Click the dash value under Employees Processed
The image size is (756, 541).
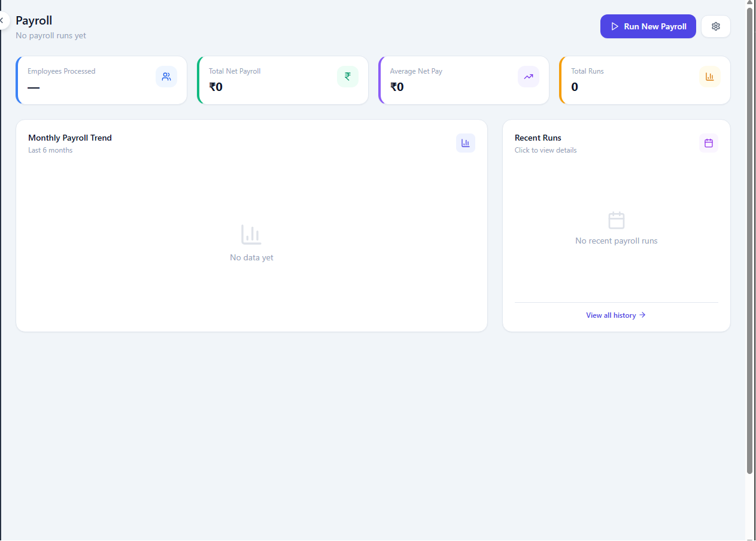pyautogui.click(x=34, y=88)
